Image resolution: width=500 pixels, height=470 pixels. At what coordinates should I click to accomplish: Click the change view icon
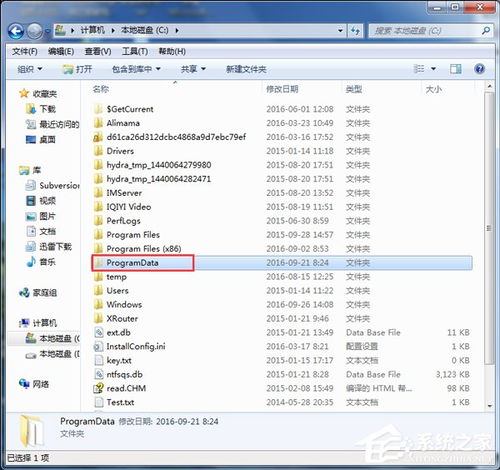pyautogui.click(x=419, y=69)
